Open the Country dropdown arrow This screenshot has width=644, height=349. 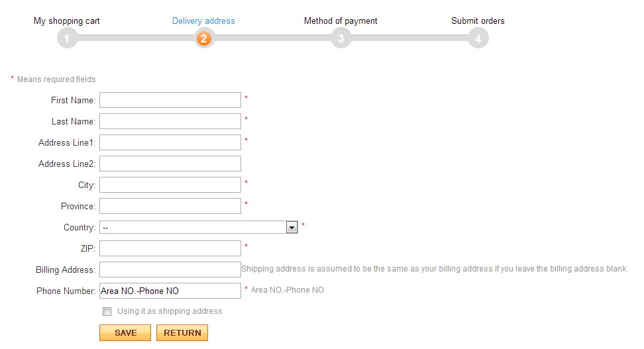point(292,227)
